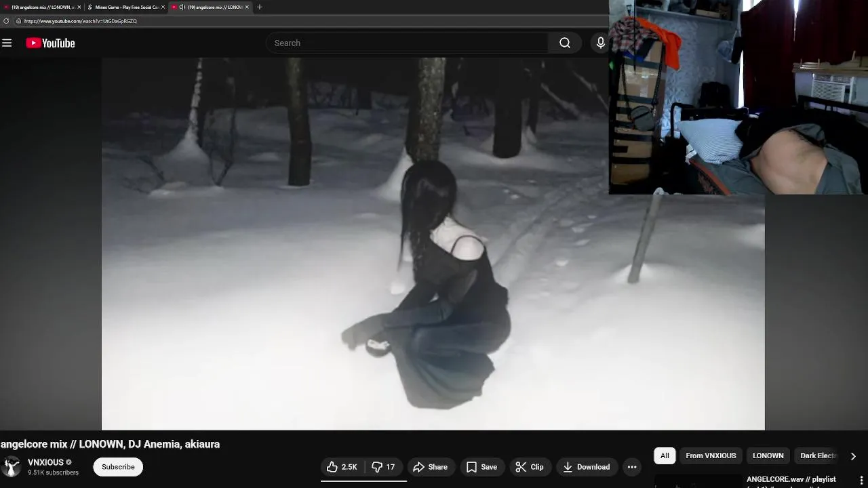Create a Clip with the scissors button
Image resolution: width=868 pixels, height=488 pixels.
tap(530, 466)
